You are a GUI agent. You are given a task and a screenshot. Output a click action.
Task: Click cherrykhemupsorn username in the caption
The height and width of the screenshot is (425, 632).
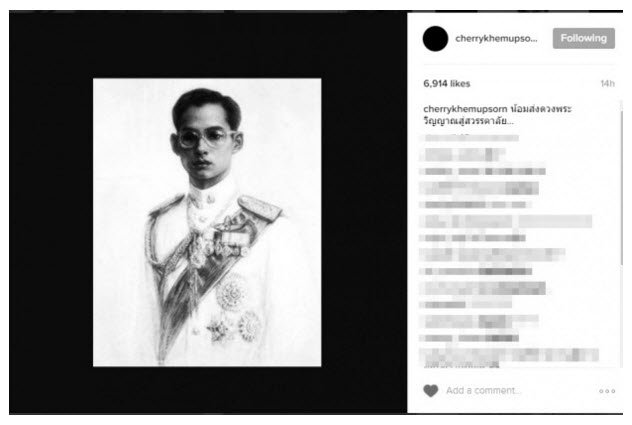pyautogui.click(x=465, y=109)
